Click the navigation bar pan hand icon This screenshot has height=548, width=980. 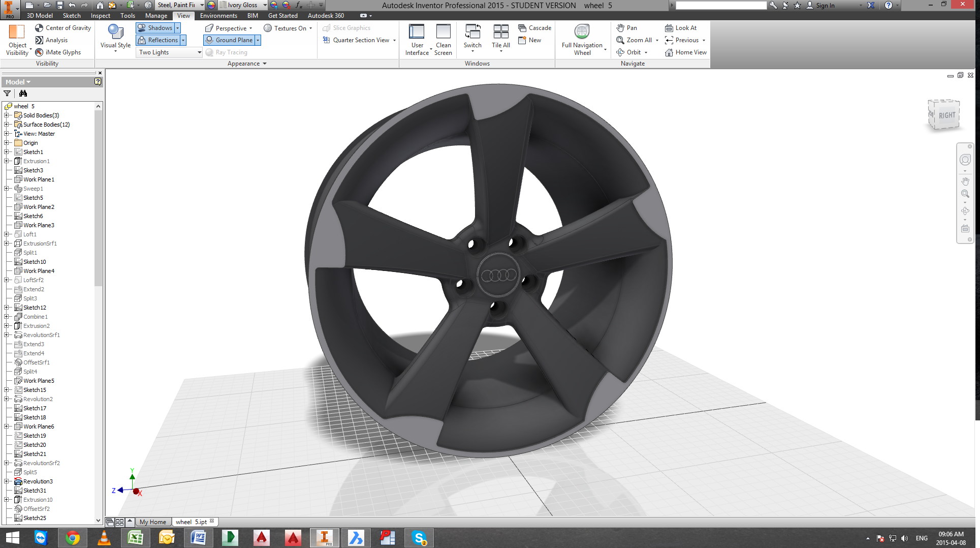point(965,181)
